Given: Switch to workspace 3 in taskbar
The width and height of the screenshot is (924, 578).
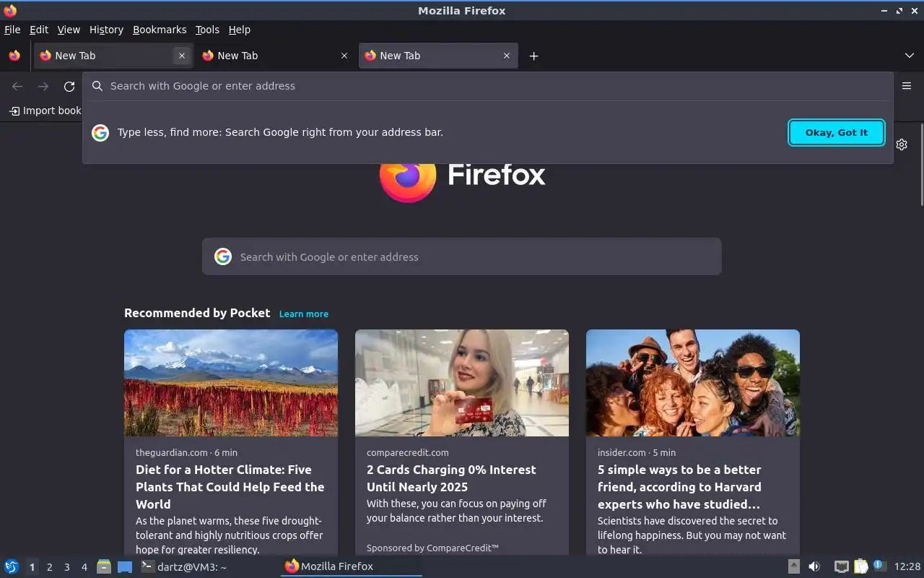Looking at the screenshot, I should tap(66, 567).
